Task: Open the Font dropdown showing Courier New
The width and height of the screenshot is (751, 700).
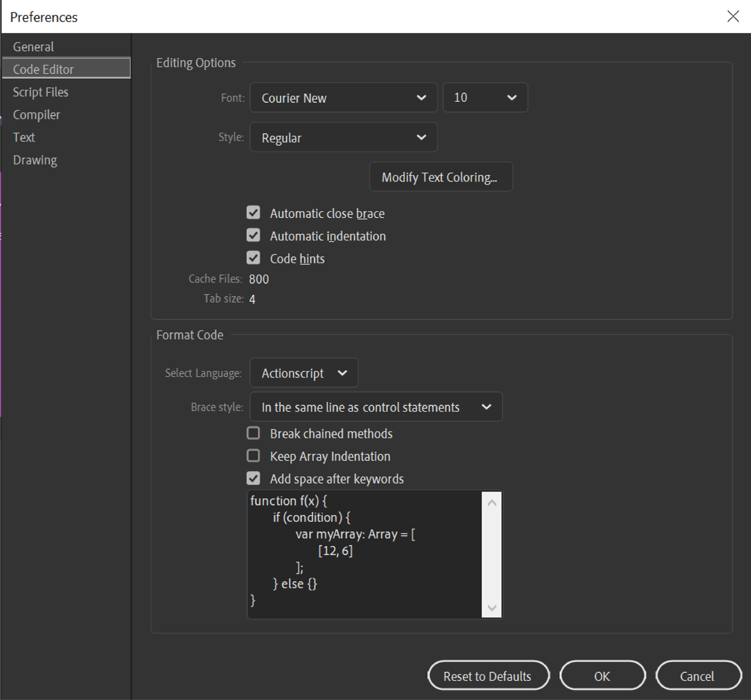Action: pos(343,98)
